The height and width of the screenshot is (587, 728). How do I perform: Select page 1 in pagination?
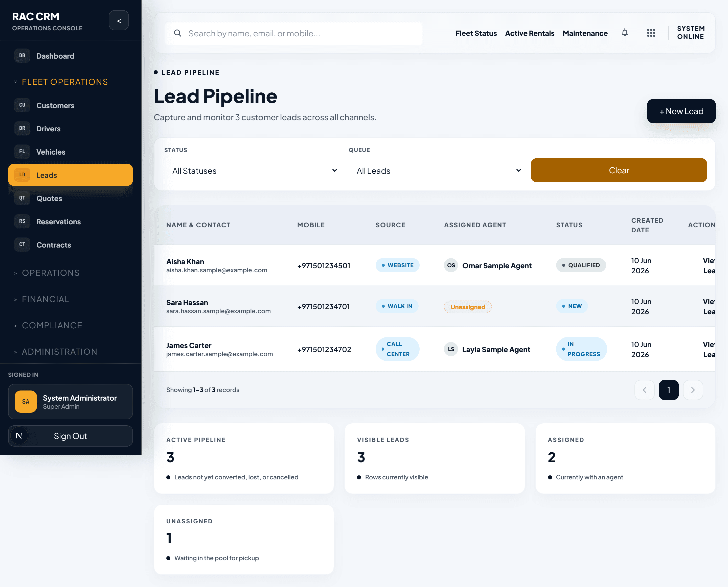click(669, 390)
